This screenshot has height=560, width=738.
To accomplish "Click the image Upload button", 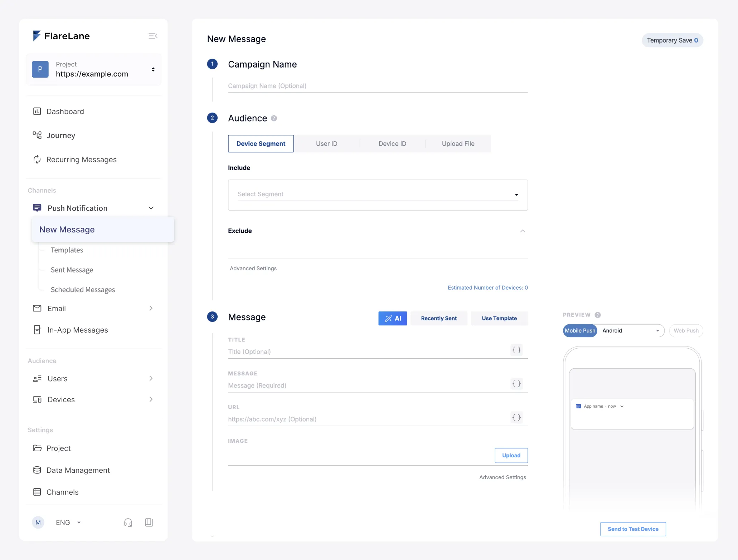I will click(x=511, y=455).
